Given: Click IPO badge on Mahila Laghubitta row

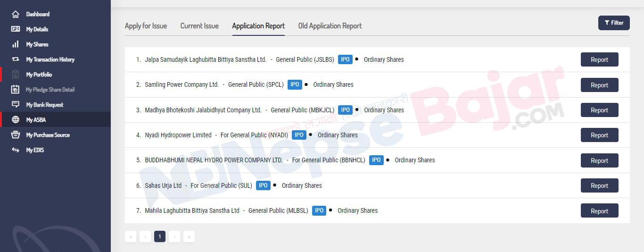Looking at the screenshot, I should (x=319, y=210).
